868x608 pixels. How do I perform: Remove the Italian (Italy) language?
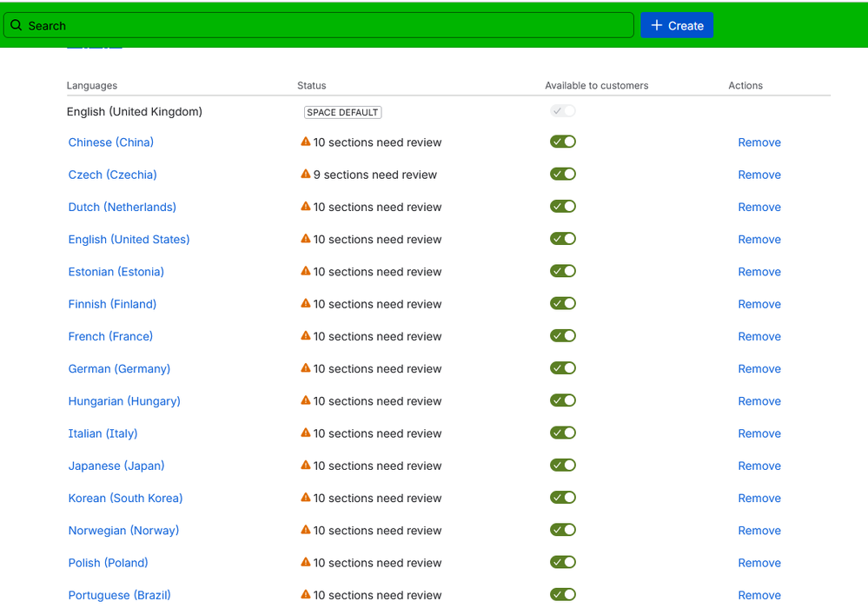point(759,433)
